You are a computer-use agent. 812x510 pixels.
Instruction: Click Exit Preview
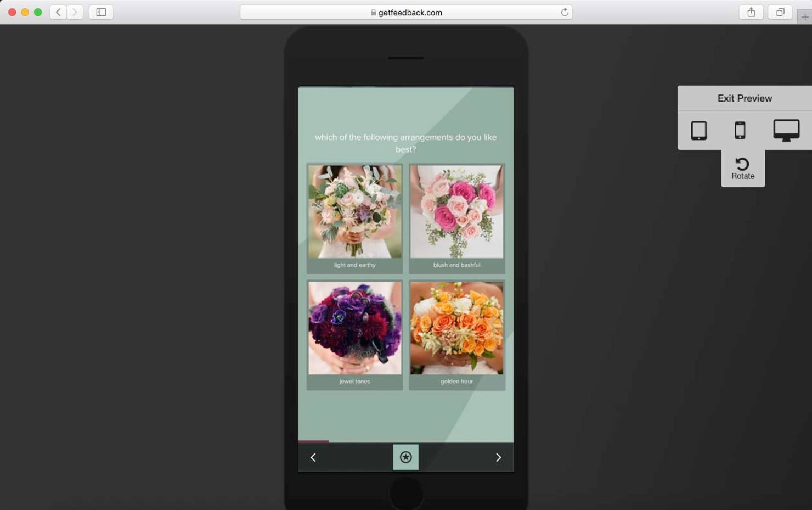point(745,98)
